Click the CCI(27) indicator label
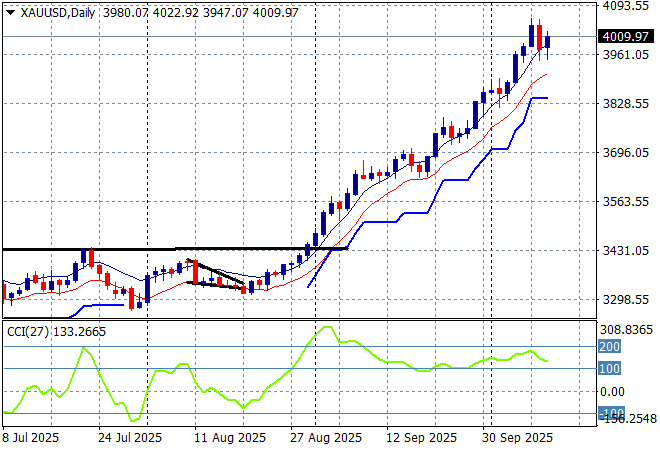The width and height of the screenshot is (660, 450). pos(54,331)
